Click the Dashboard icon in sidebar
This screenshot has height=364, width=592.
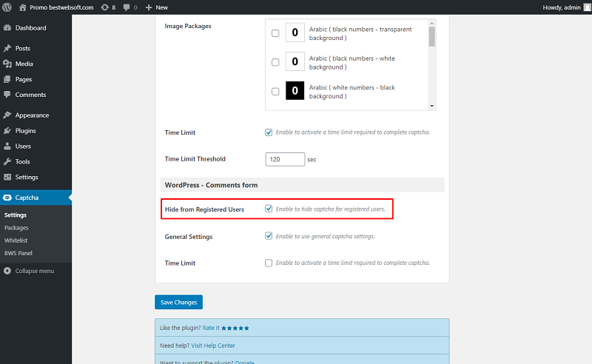click(7, 27)
